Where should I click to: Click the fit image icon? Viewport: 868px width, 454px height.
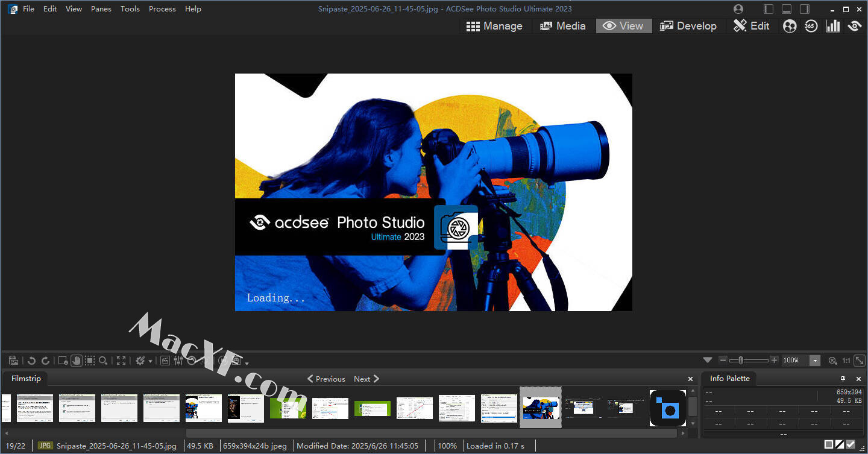pyautogui.click(x=859, y=361)
